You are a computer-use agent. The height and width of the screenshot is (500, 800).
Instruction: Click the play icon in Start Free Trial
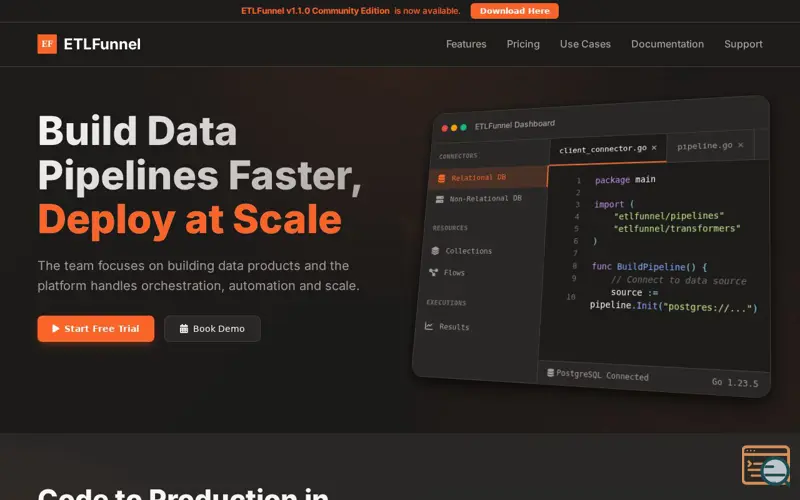click(56, 329)
